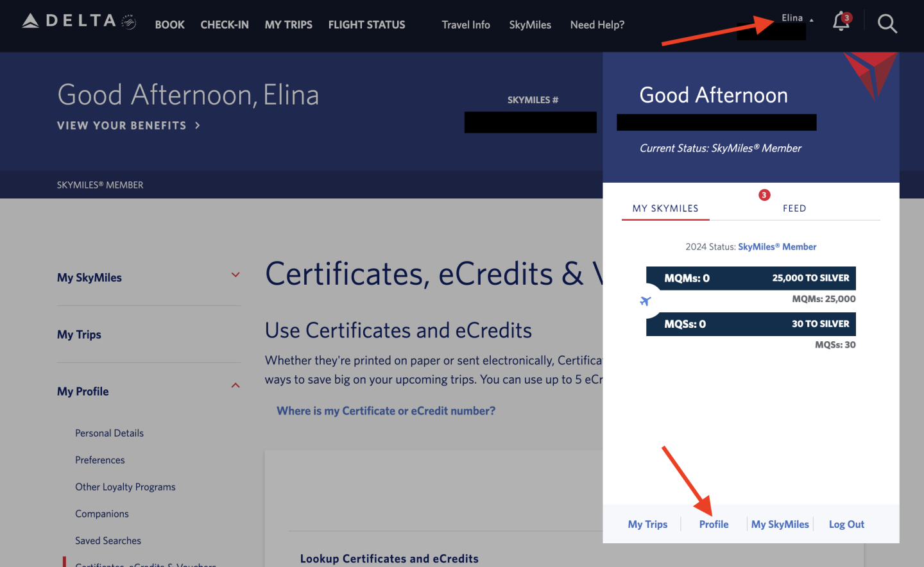The height and width of the screenshot is (567, 924).
Task: Open the CHECK-IN menu
Action: (x=225, y=25)
